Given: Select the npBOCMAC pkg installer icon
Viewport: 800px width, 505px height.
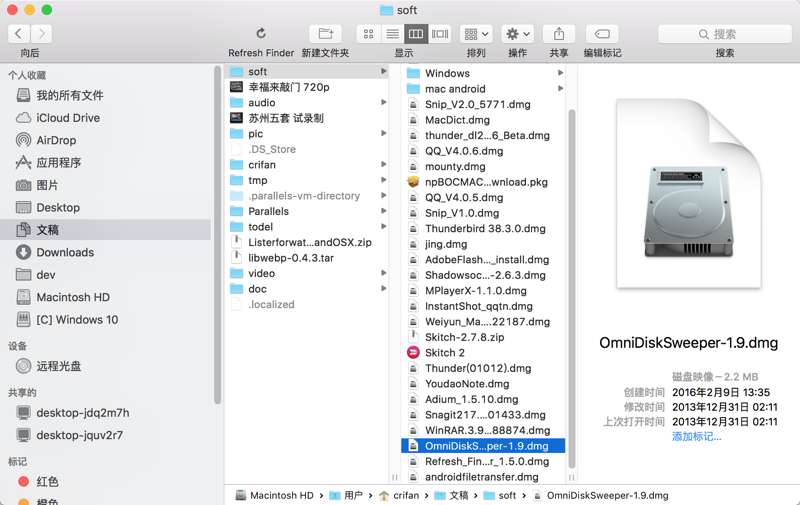Looking at the screenshot, I should pyautogui.click(x=413, y=182).
